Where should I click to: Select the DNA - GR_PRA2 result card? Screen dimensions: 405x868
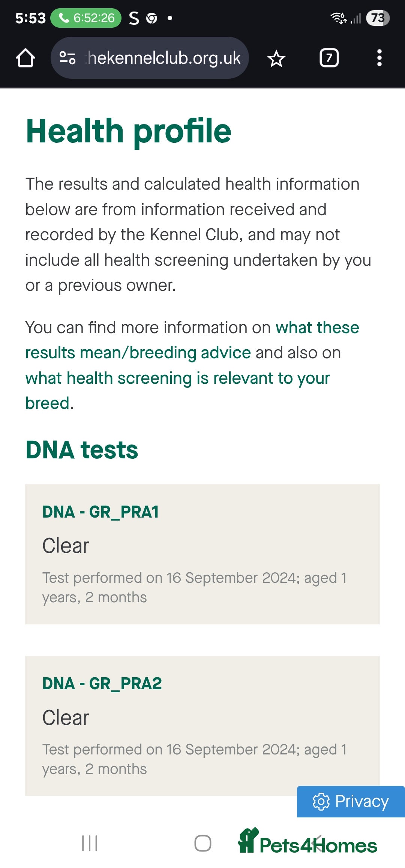202,726
